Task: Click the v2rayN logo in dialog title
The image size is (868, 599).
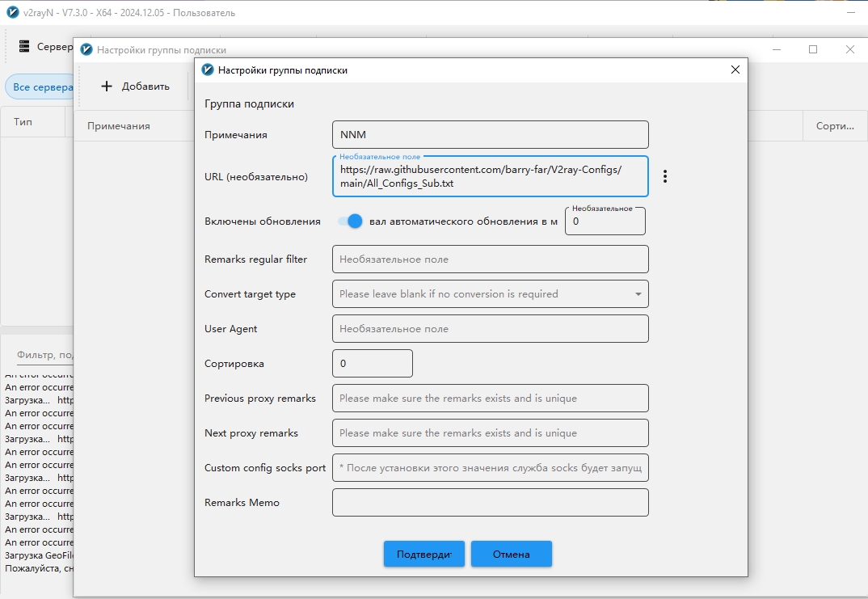Action: tap(208, 70)
